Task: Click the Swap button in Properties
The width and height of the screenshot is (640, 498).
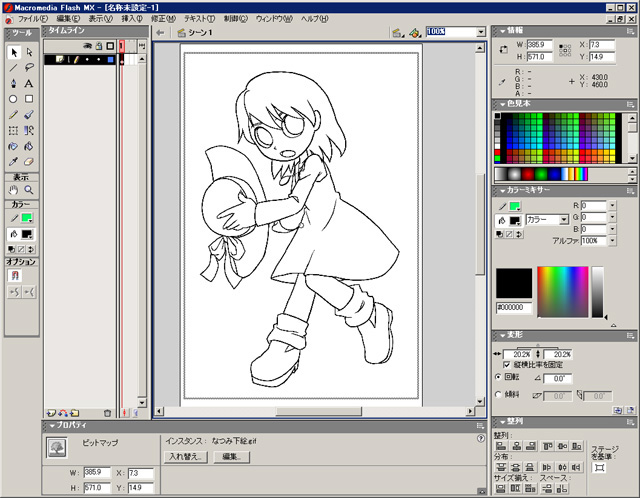Action: [x=186, y=457]
